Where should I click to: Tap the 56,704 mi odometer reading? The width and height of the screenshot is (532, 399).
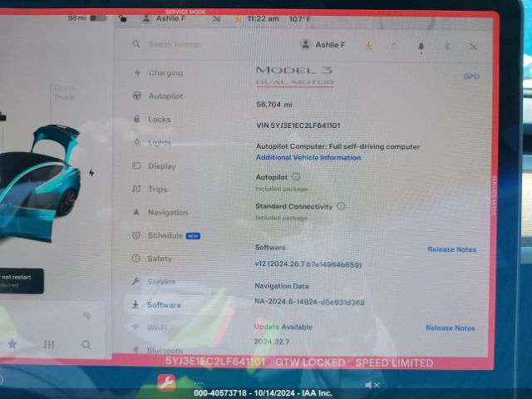(x=274, y=105)
